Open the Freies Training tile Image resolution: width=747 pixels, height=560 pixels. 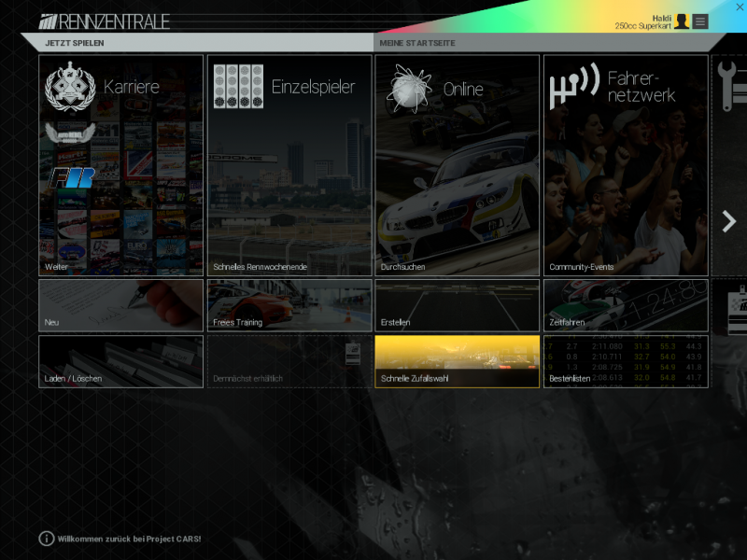(289, 305)
